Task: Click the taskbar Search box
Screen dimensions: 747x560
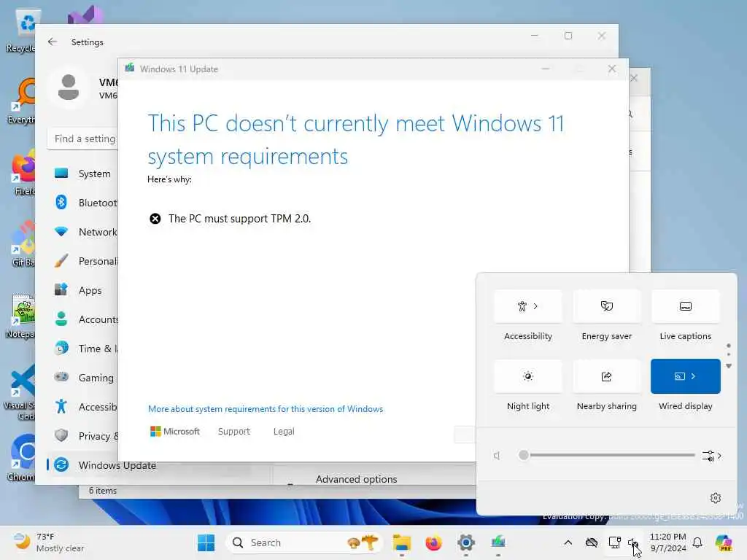Action: pos(303,542)
